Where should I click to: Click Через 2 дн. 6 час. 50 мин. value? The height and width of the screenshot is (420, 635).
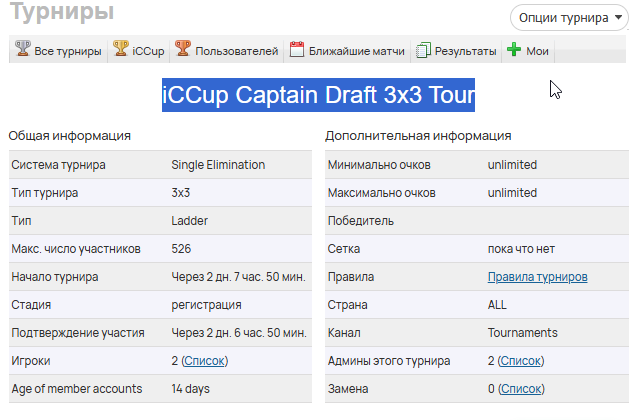(239, 333)
